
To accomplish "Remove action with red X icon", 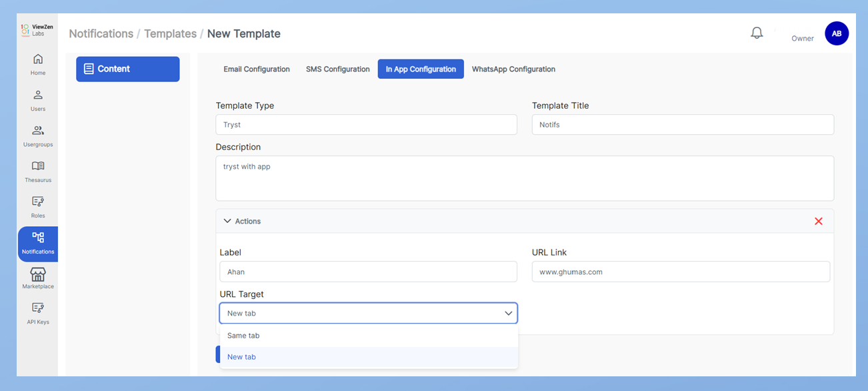I will pos(819,222).
